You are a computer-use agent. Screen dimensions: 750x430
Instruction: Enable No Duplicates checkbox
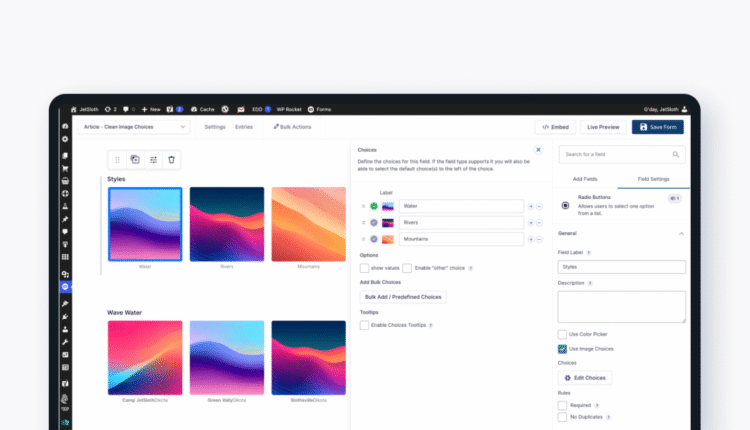coord(562,417)
